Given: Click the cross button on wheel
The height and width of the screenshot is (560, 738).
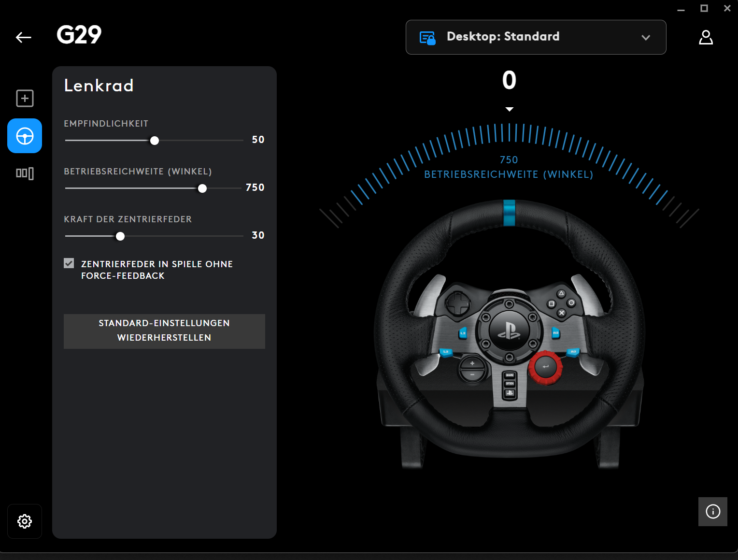Looking at the screenshot, I should (x=562, y=313).
